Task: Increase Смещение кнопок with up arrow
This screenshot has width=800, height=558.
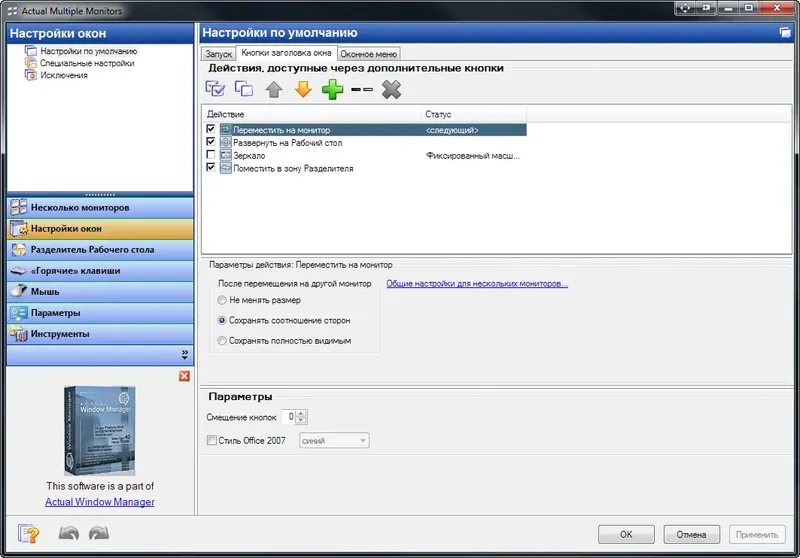Action: pos(301,414)
